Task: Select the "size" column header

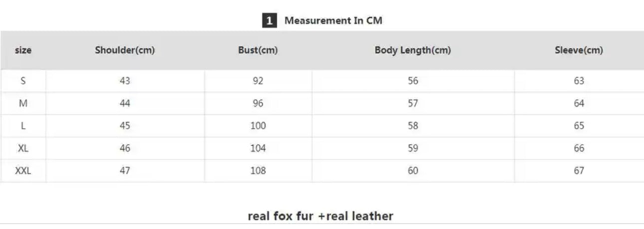Action: [x=23, y=50]
